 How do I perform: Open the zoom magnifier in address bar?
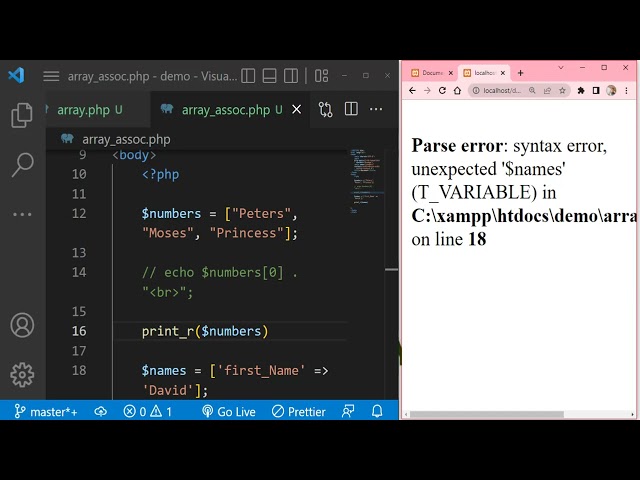532,91
